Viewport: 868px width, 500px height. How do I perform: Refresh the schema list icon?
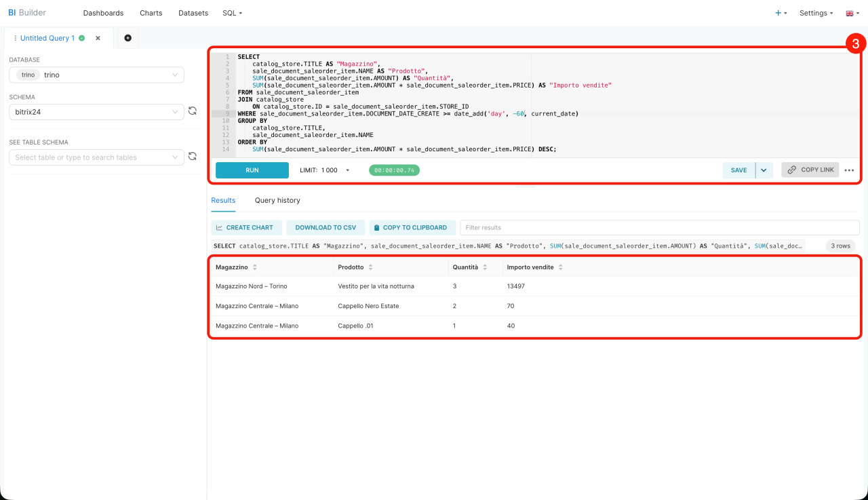tap(193, 111)
